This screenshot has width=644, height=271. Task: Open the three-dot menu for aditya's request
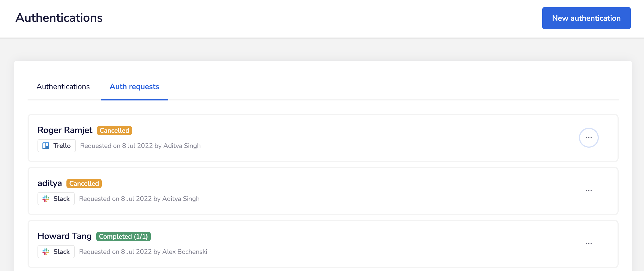[589, 191]
